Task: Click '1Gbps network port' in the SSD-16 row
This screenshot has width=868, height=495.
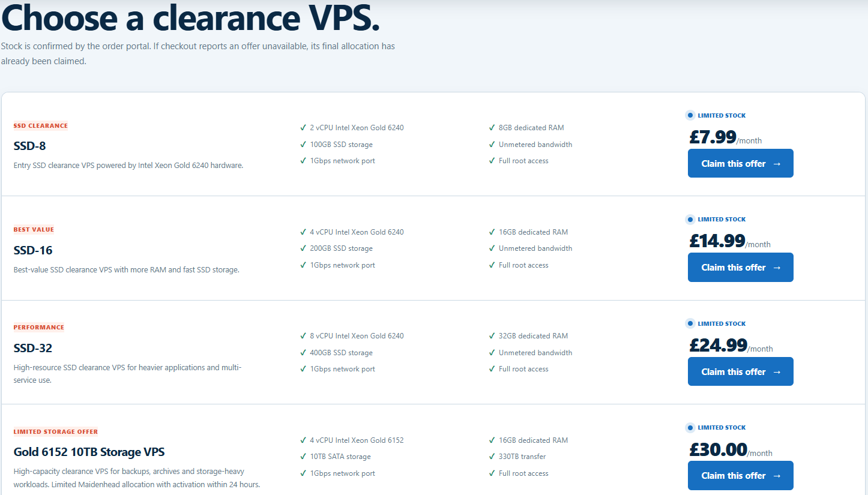Action: pyautogui.click(x=342, y=265)
